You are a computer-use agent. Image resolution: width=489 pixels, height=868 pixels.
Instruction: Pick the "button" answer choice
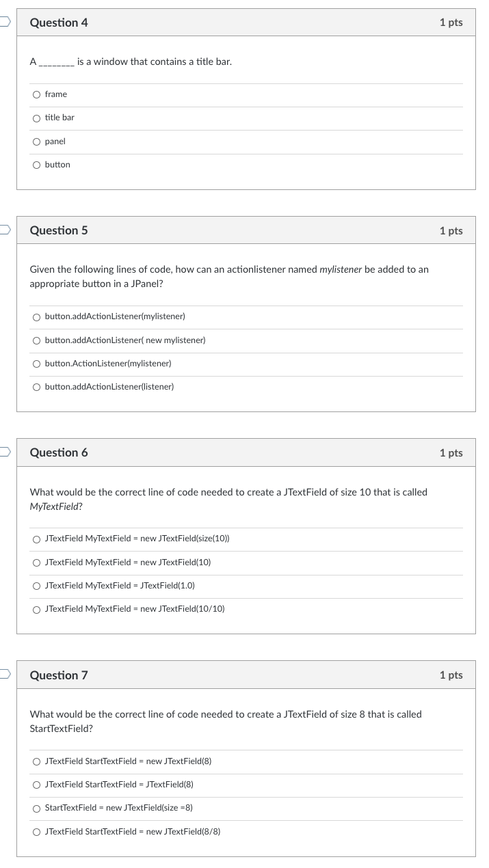[x=36, y=165]
